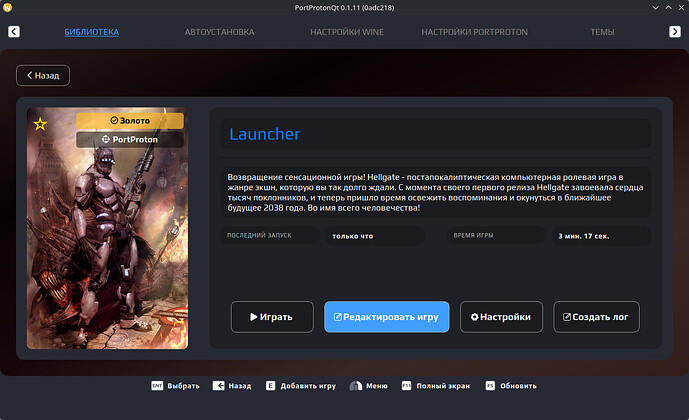This screenshot has height=420, width=689.
Task: Open the game Настройки button
Action: [x=501, y=317]
